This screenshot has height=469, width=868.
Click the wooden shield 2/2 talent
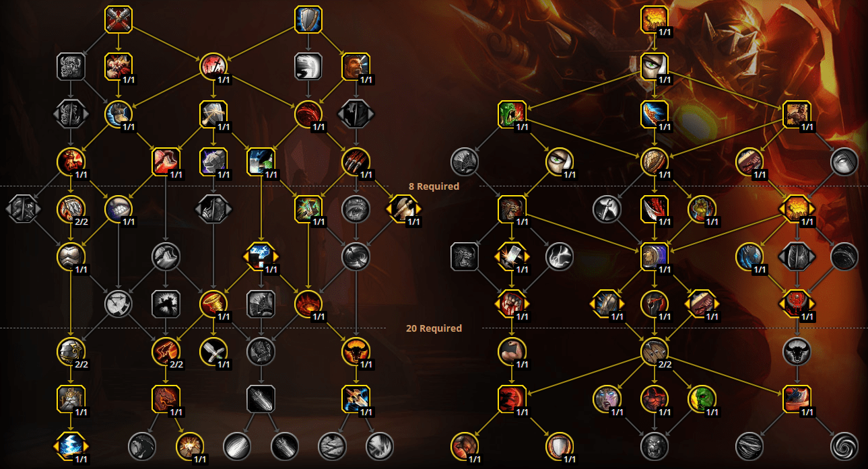point(654,351)
